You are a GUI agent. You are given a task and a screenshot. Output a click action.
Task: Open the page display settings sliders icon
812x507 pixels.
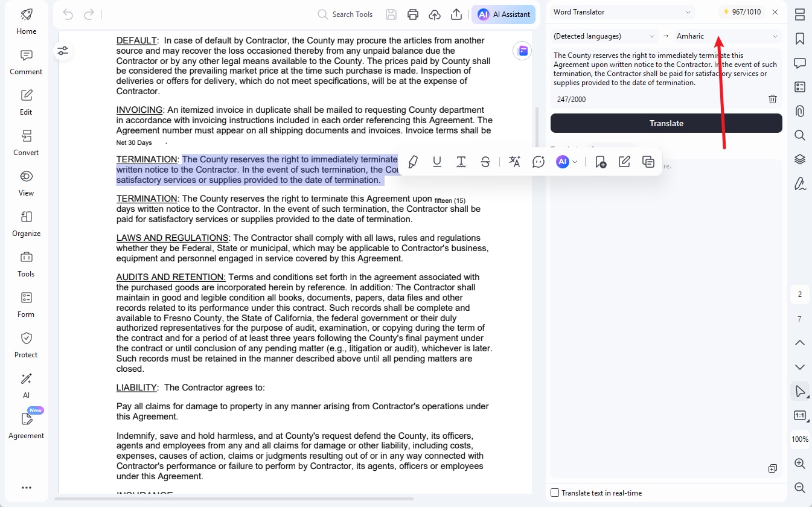pyautogui.click(x=63, y=51)
